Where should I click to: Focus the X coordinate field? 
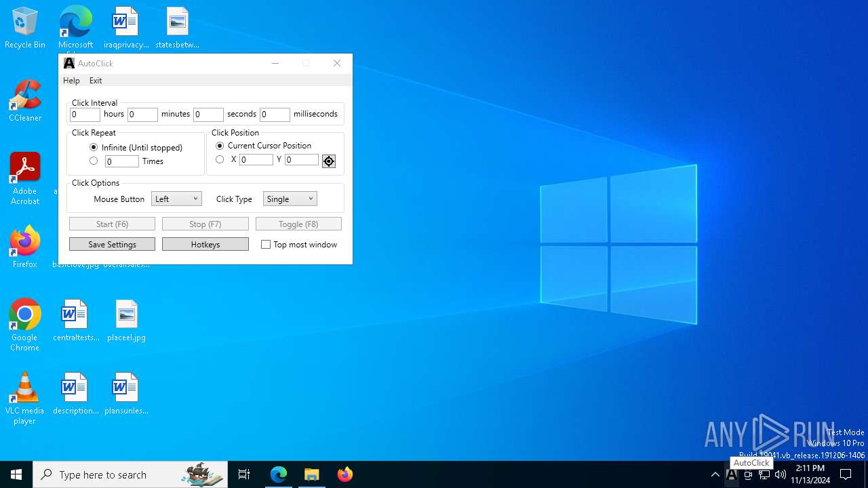[x=256, y=160]
